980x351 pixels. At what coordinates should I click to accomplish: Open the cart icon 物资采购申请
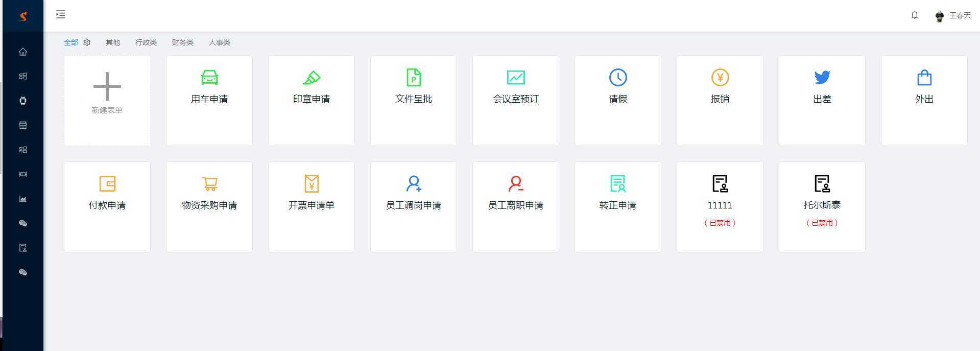click(x=209, y=184)
